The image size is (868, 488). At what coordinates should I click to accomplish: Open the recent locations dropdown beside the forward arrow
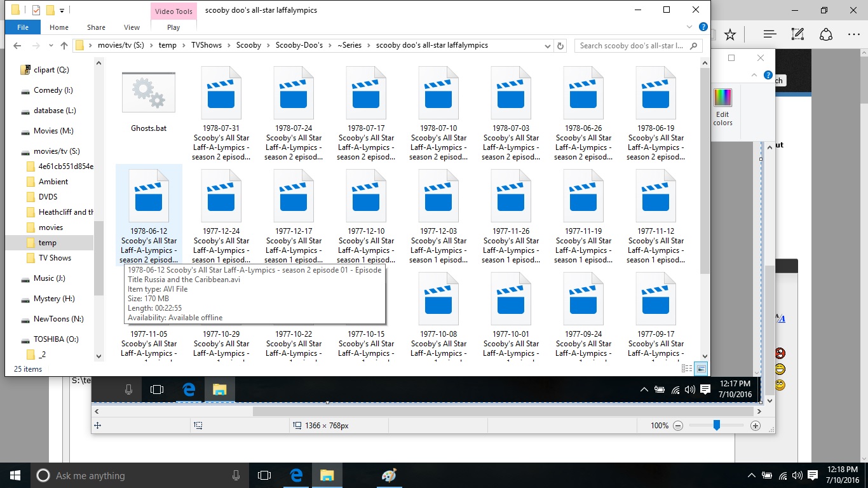(x=51, y=46)
